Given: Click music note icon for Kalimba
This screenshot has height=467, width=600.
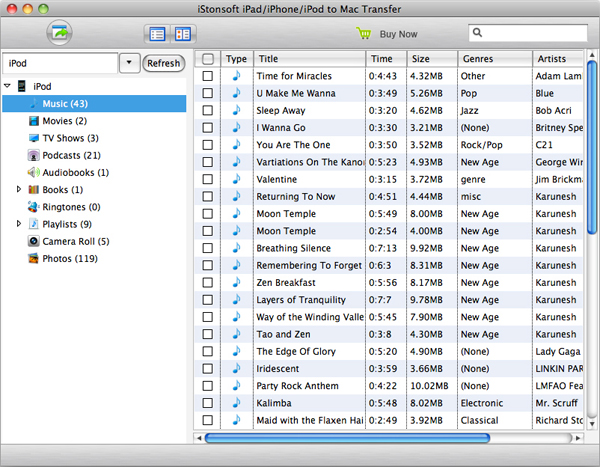Looking at the screenshot, I should [x=236, y=403].
